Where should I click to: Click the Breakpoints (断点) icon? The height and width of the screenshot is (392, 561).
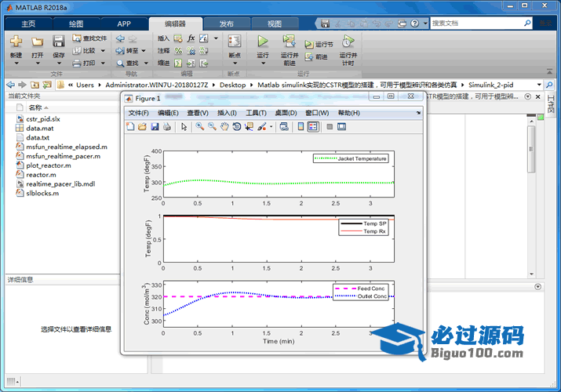(235, 41)
